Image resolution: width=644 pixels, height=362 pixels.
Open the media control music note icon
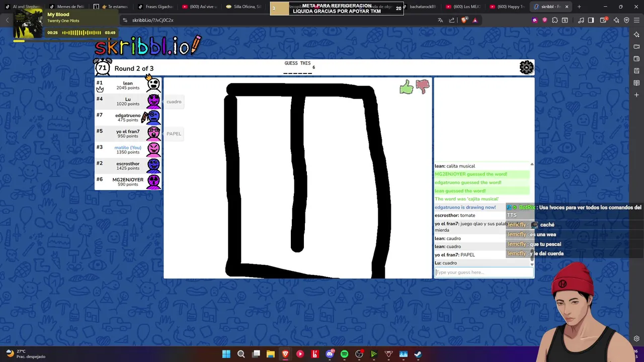[x=581, y=20]
